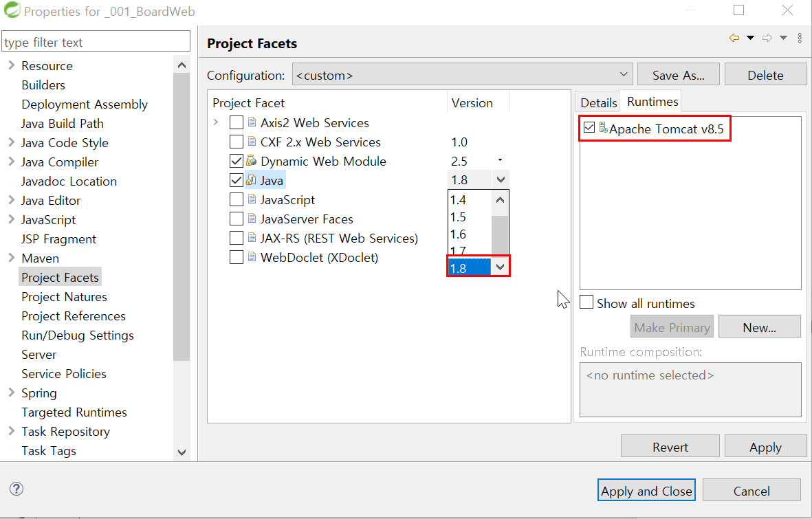Select version 1.8 in the list
812x519 pixels.
pyautogui.click(x=469, y=268)
